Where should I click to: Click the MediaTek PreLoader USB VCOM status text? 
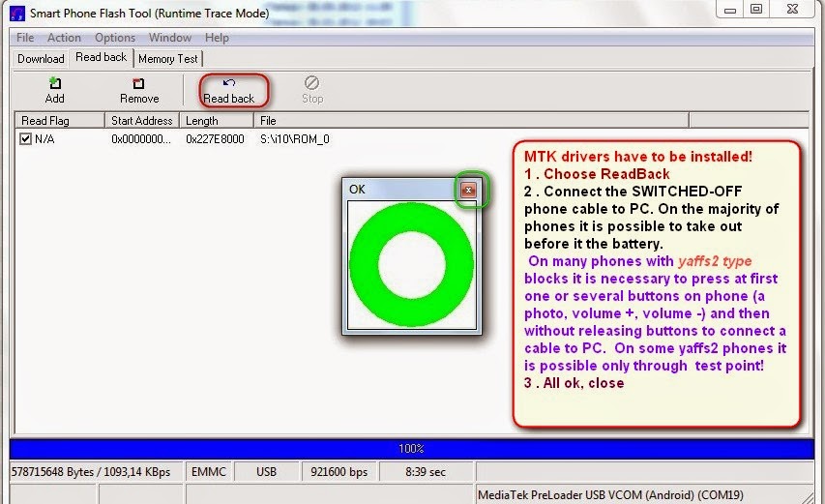pos(610,495)
